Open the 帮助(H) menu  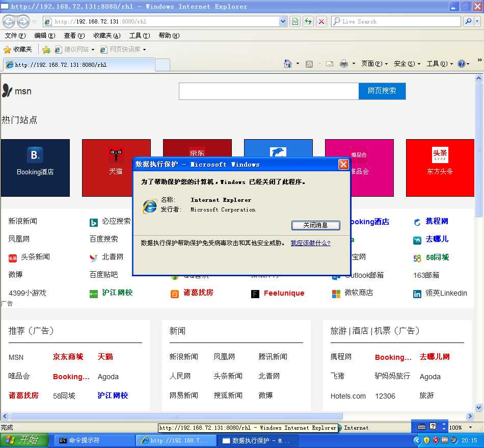[169, 36]
